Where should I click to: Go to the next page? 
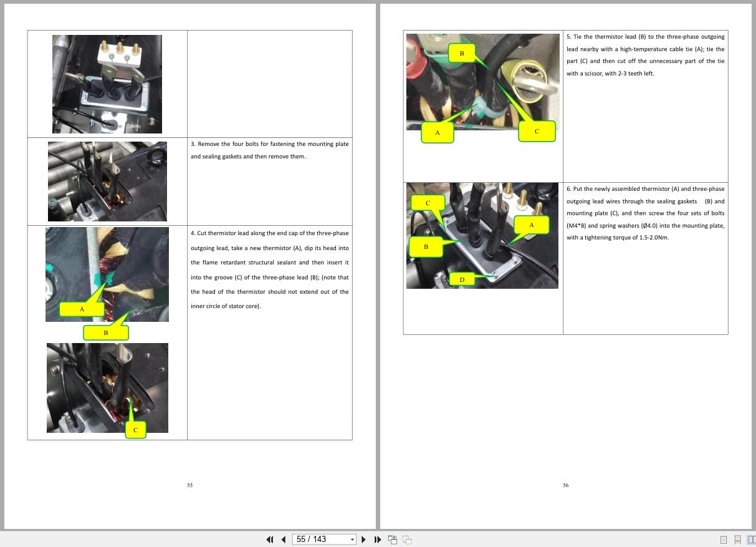tap(364, 540)
